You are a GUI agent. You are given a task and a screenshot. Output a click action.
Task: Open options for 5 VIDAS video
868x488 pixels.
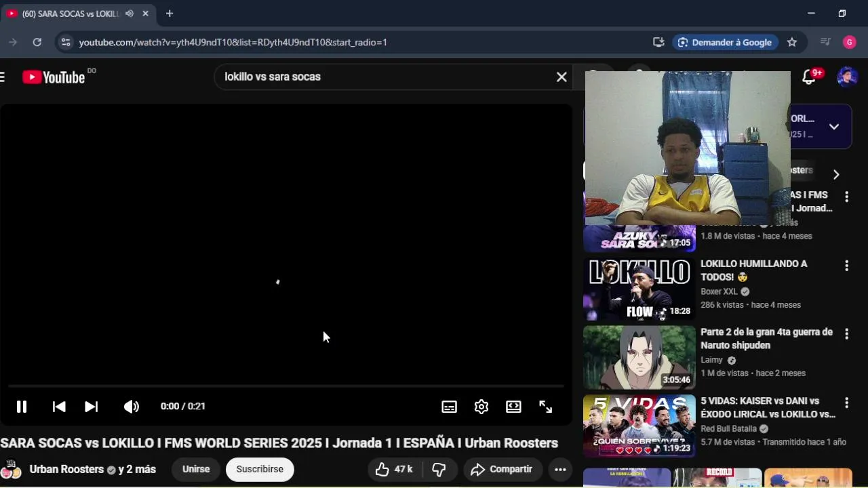coord(846,403)
